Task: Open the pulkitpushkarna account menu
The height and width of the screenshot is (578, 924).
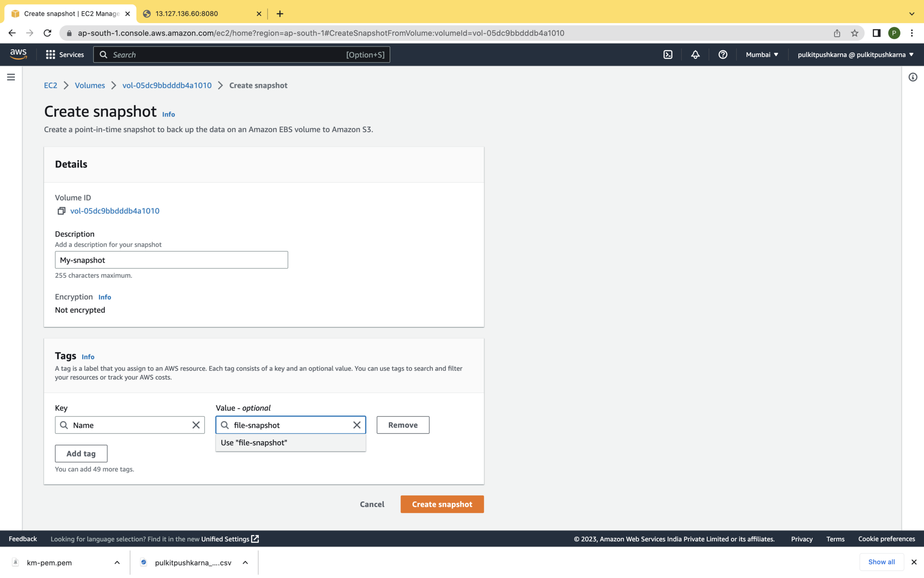Action: [x=856, y=54]
